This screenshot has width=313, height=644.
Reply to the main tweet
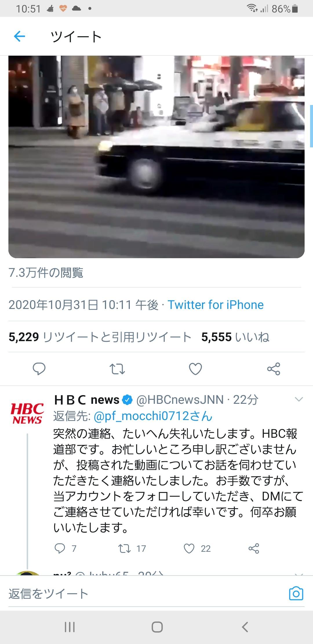point(39,369)
